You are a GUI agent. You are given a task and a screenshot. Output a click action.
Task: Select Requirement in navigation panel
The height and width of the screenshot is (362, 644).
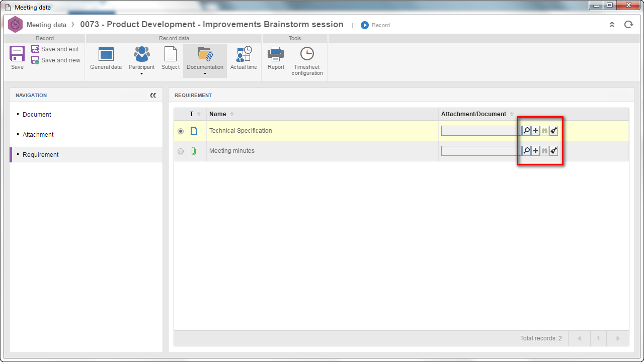[41, 155]
